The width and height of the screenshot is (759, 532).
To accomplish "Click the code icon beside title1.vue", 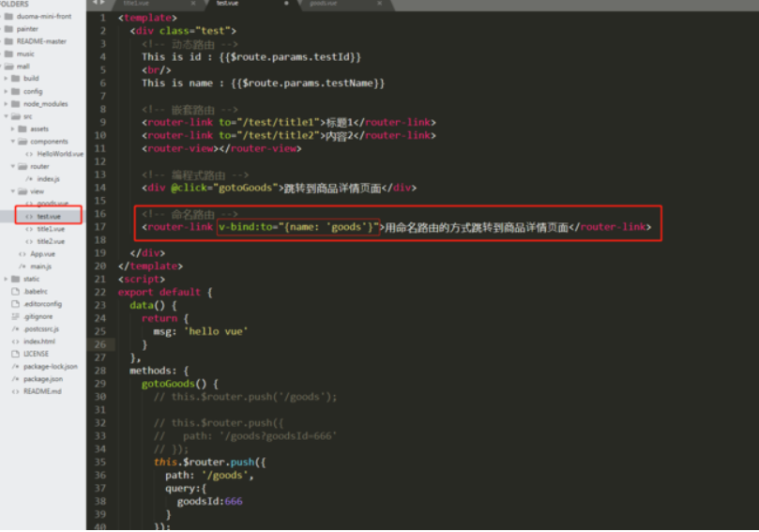I will tap(29, 229).
